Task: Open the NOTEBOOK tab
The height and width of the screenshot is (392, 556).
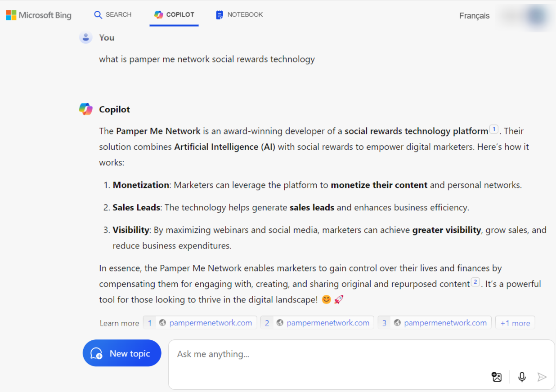Action: pos(239,15)
